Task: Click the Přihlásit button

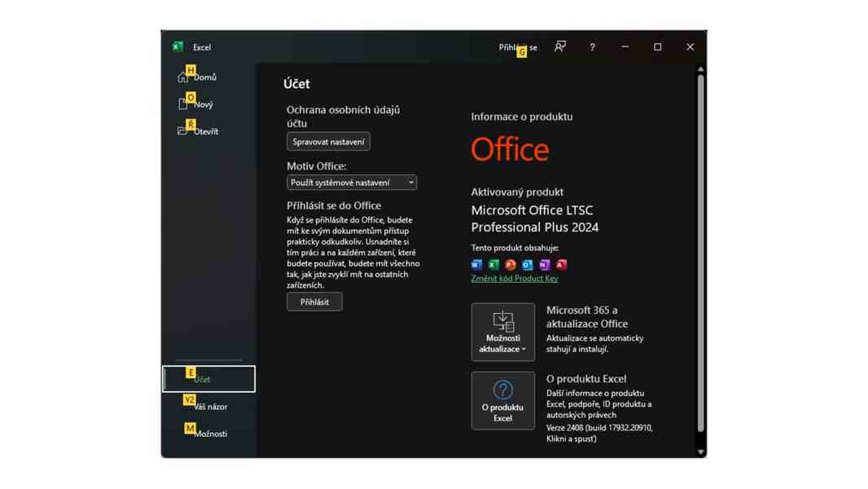Action: [314, 302]
